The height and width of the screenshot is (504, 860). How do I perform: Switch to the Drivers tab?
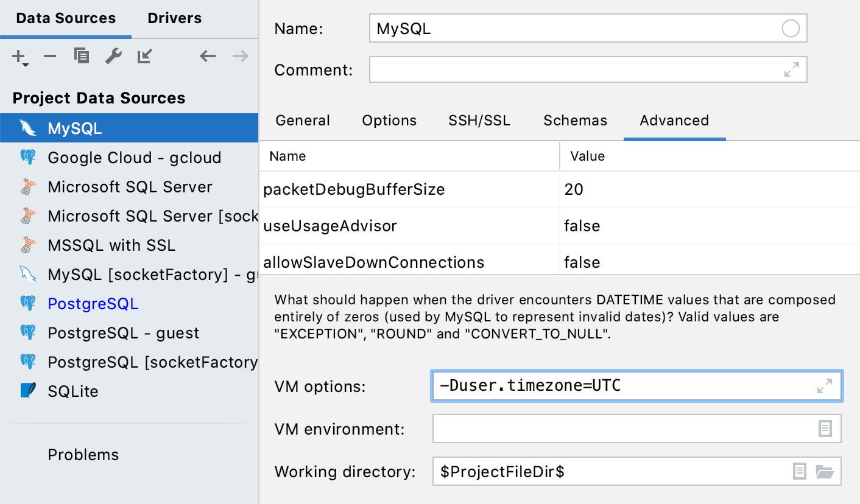174,18
